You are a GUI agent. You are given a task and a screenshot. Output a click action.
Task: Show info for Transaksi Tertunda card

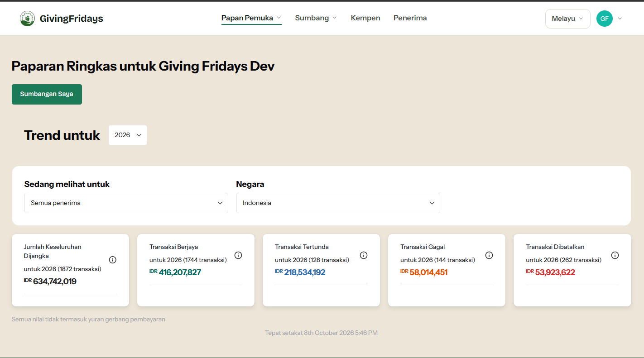coord(364,255)
